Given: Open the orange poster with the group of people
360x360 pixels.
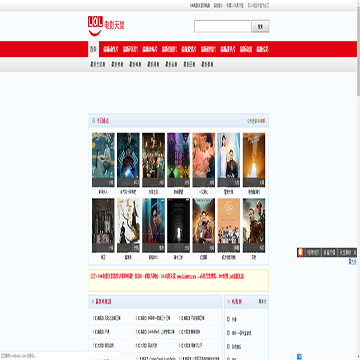Looking at the screenshot, I should click(229, 225).
